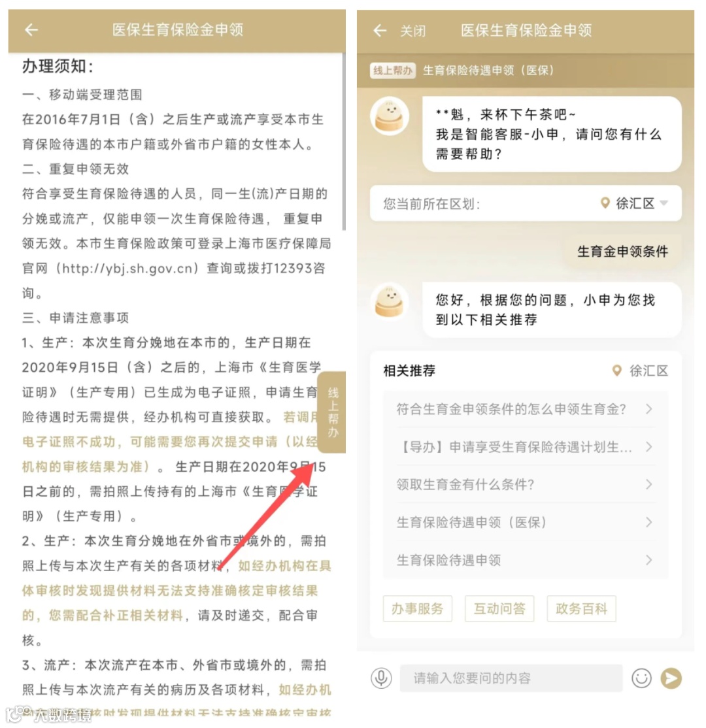Open the 线上帮办 side floating tab

(333, 412)
